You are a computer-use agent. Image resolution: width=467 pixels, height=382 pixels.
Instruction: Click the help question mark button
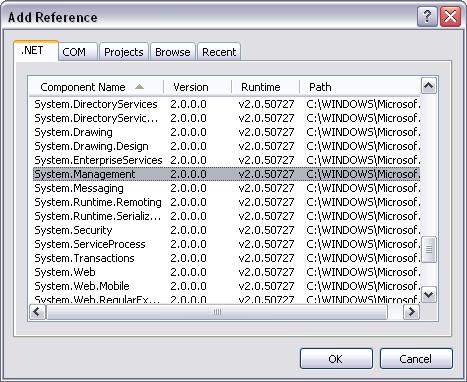click(427, 16)
